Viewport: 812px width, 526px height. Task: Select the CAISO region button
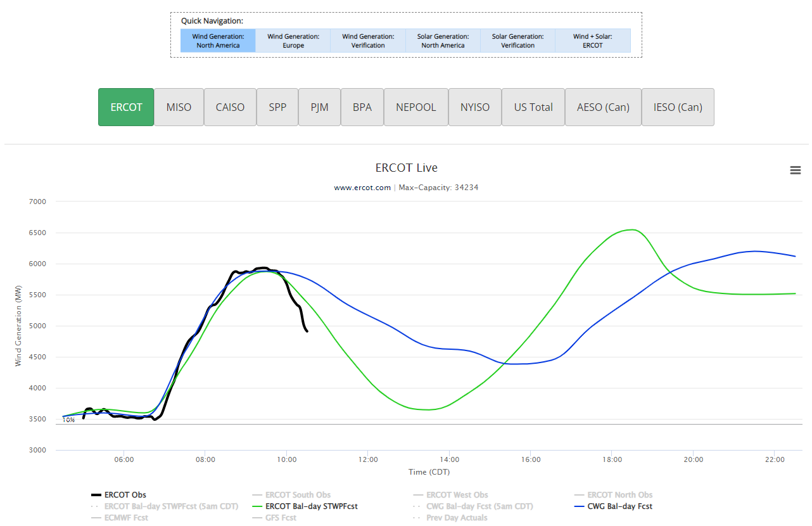click(230, 107)
